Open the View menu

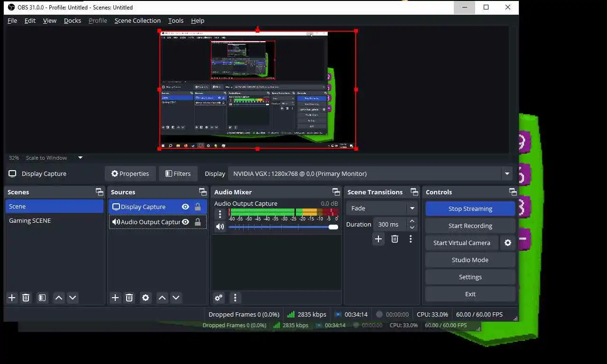pos(50,20)
